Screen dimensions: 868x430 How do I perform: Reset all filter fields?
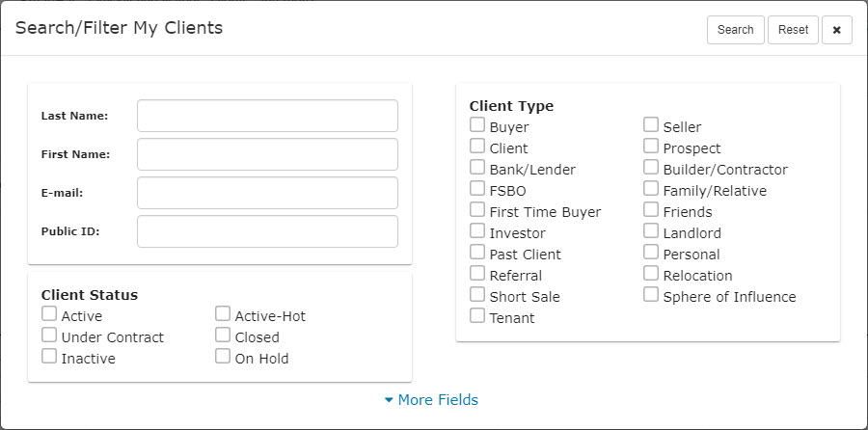[x=793, y=30]
